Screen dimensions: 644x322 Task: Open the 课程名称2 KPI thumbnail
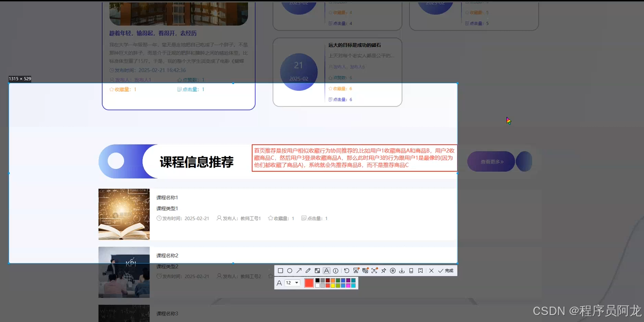[124, 272]
